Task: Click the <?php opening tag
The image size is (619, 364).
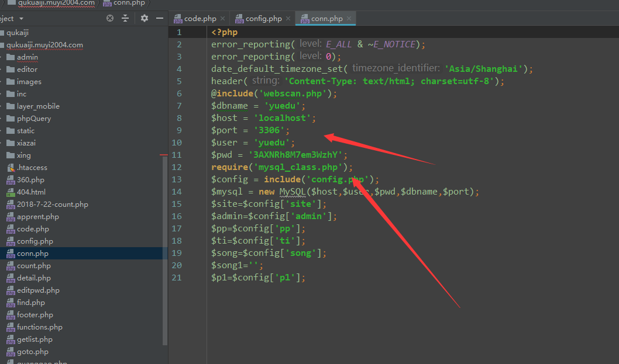Action: coord(224,32)
